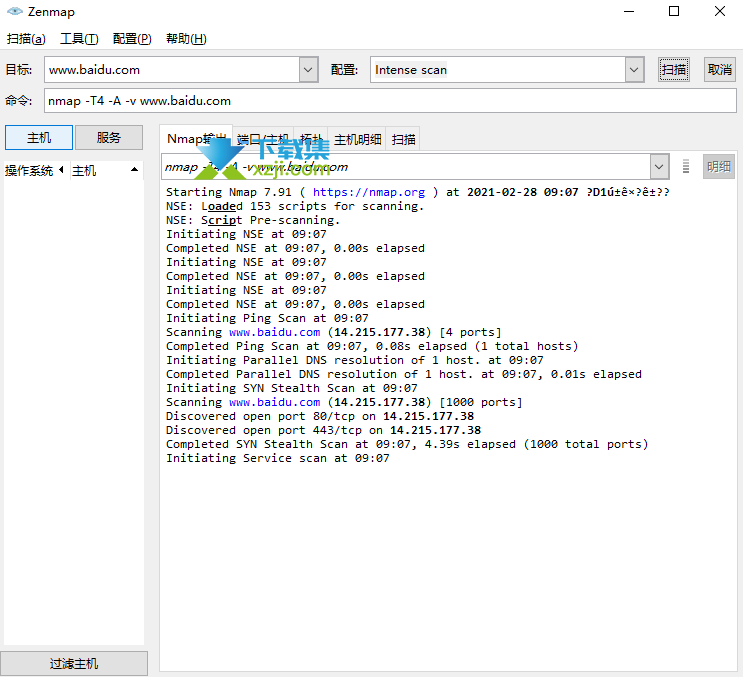Image resolution: width=743 pixels, height=677 pixels.
Task: Click the output list options icon
Action: point(686,167)
